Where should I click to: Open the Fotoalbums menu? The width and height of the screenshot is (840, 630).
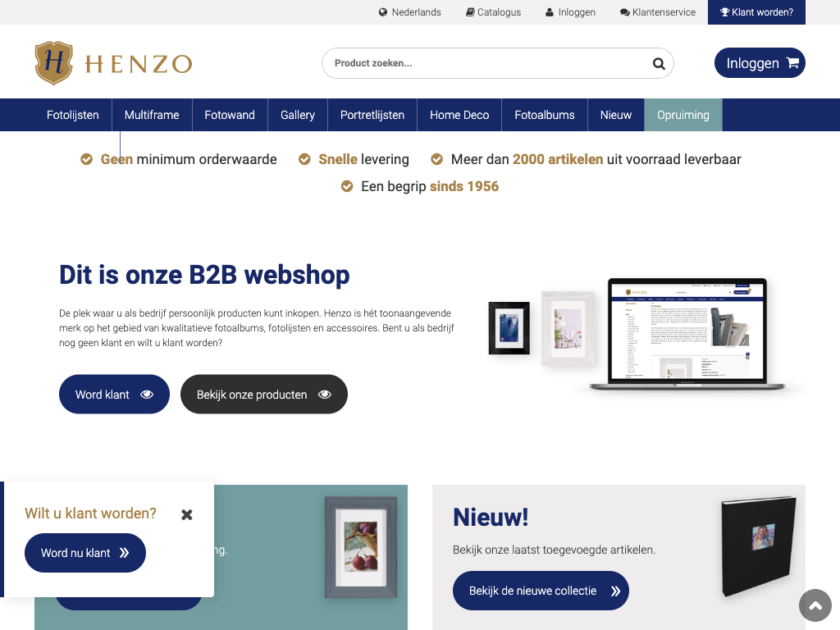[545, 115]
